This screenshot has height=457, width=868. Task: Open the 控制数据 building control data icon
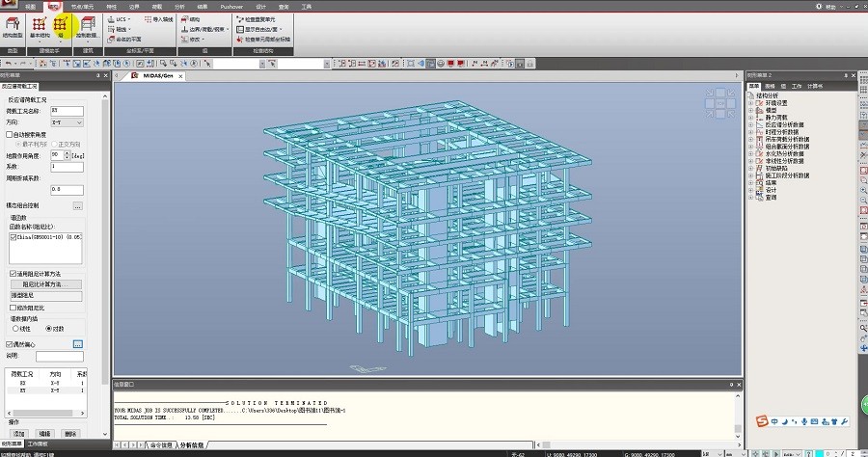click(87, 26)
